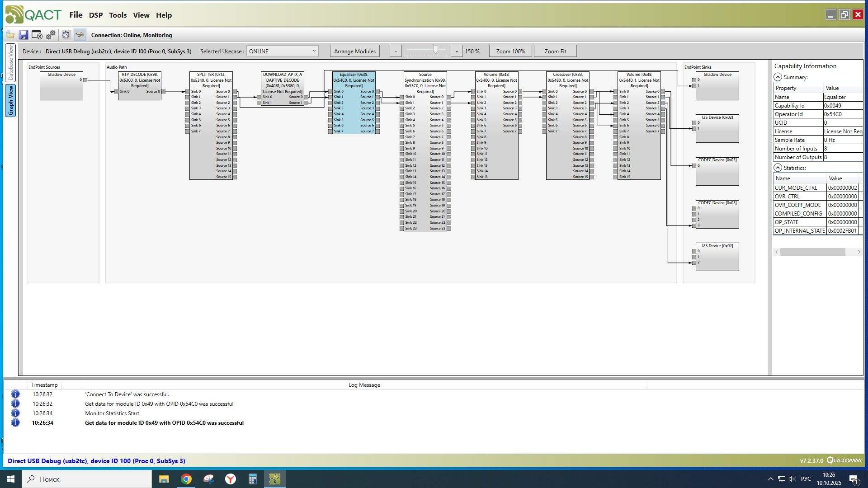This screenshot has height=488, width=868.
Task: Click the Zoom Fit button
Action: coord(555,51)
